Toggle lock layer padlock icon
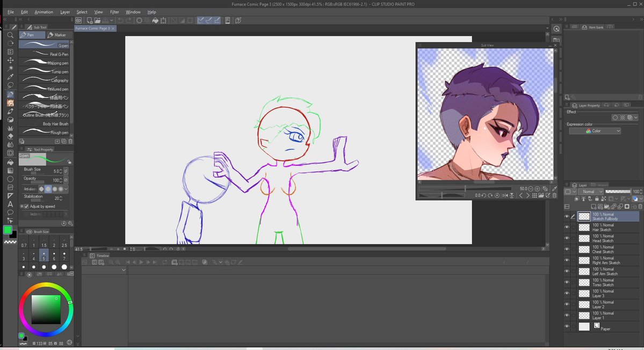 point(597,199)
